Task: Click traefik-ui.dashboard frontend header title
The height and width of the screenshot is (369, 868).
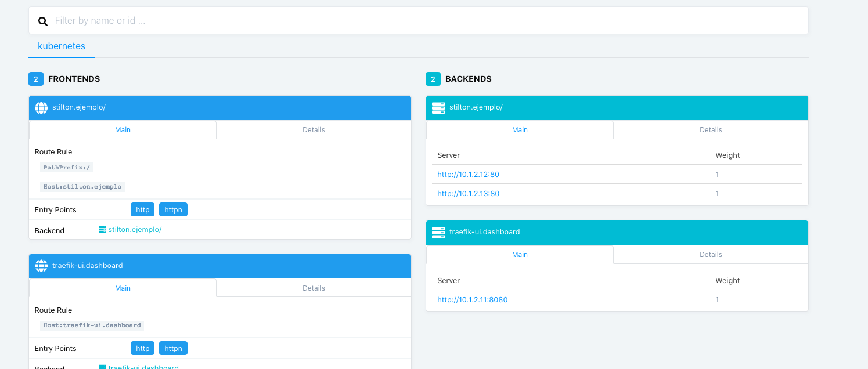Action: click(88, 266)
